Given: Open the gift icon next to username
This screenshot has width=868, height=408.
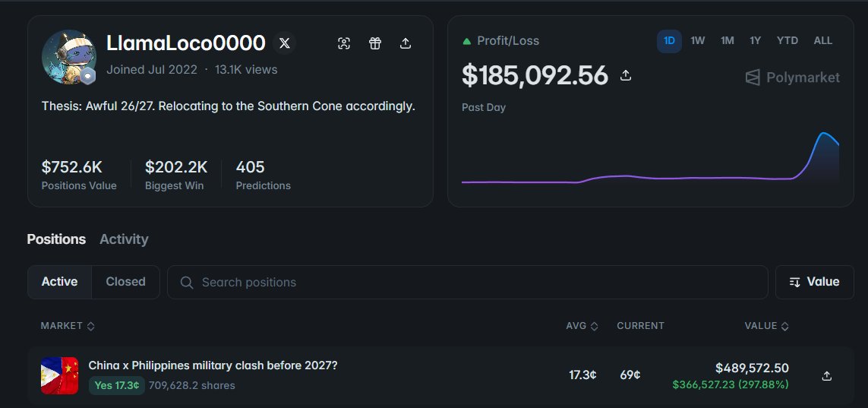Looking at the screenshot, I should coord(375,43).
